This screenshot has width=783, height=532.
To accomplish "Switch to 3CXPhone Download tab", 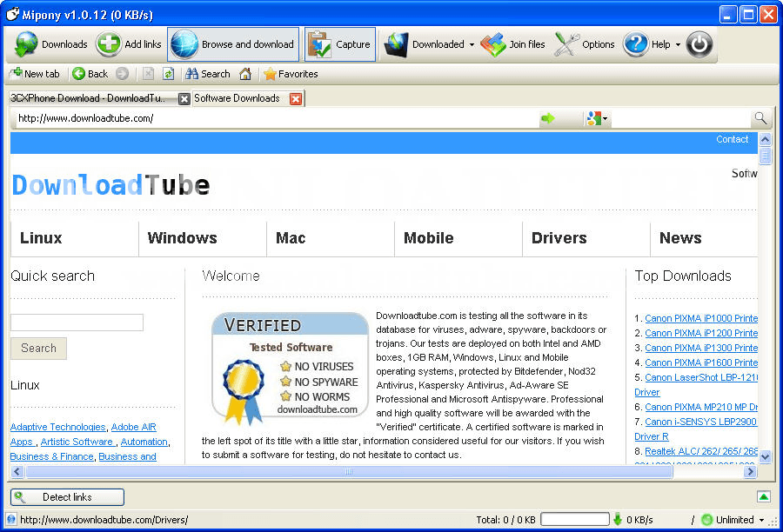I will (87, 98).
